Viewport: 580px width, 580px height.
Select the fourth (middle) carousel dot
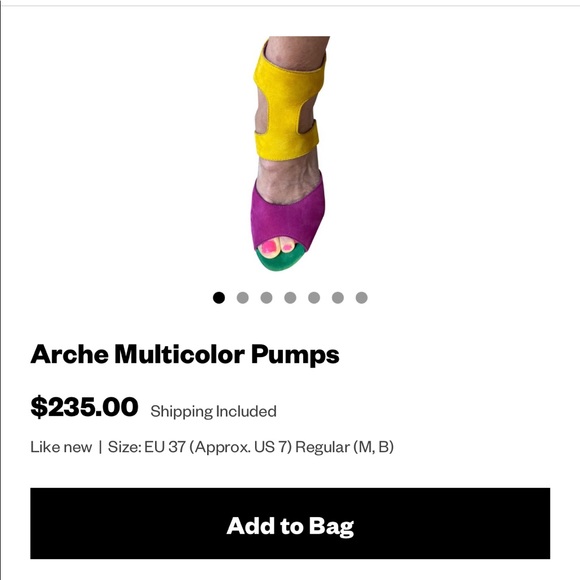[290, 297]
